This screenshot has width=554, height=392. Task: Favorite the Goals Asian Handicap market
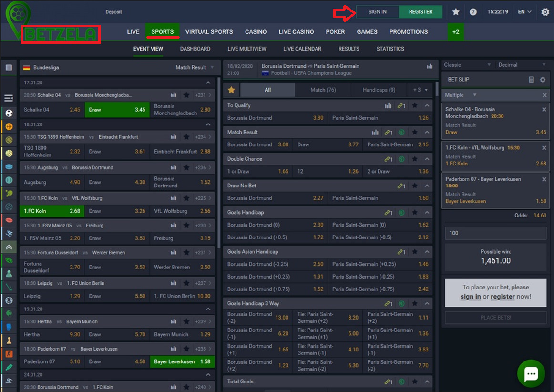click(415, 252)
